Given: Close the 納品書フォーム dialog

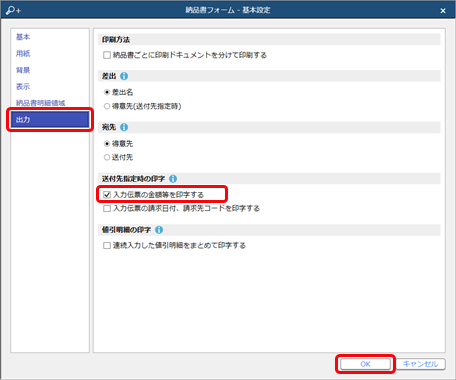Looking at the screenshot, I should click(x=443, y=11).
